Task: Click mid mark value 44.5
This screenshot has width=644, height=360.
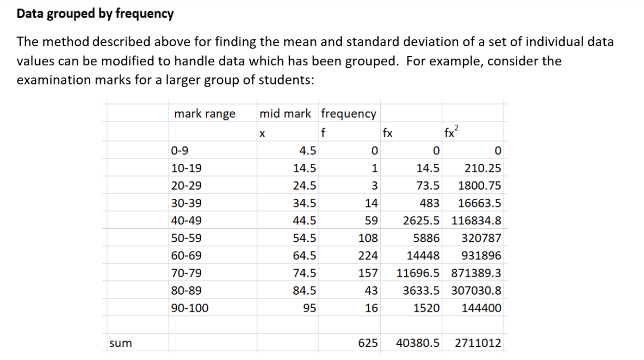Action: tap(305, 221)
